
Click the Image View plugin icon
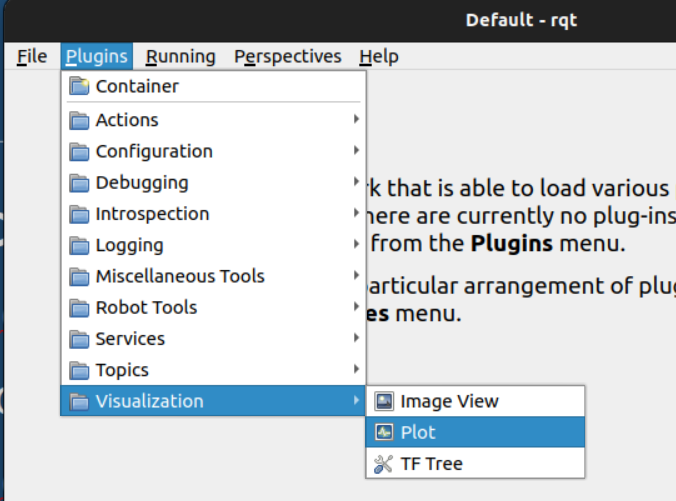(383, 401)
